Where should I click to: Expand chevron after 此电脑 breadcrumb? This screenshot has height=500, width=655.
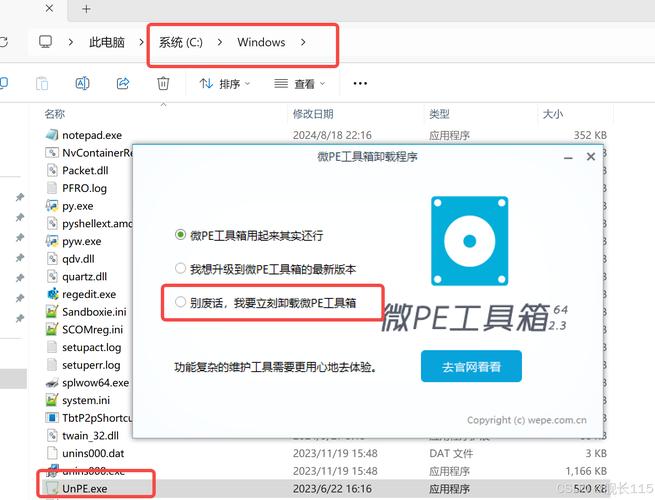[141, 42]
